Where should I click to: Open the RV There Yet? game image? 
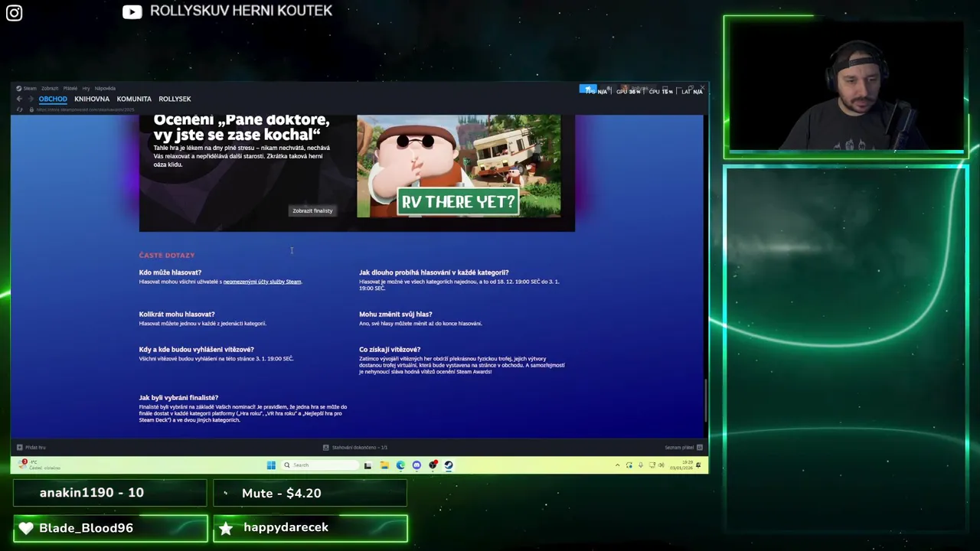[459, 166]
